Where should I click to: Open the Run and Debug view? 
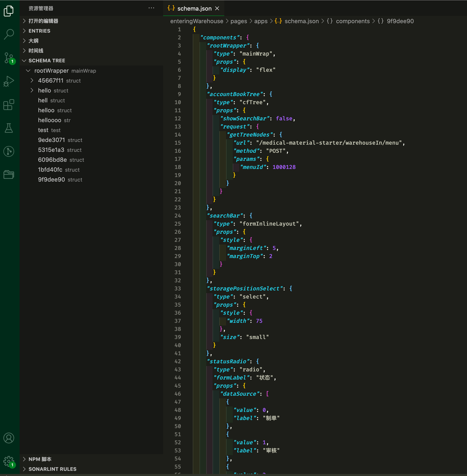pyautogui.click(x=9, y=81)
